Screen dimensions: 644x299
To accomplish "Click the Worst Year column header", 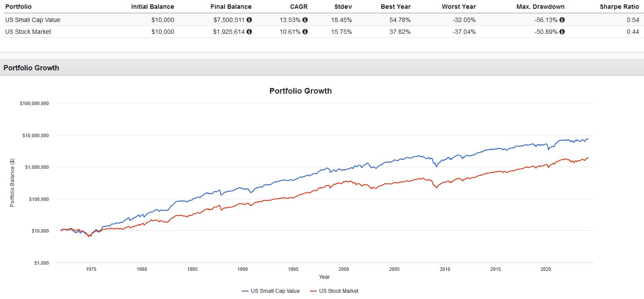I will click(x=458, y=6).
